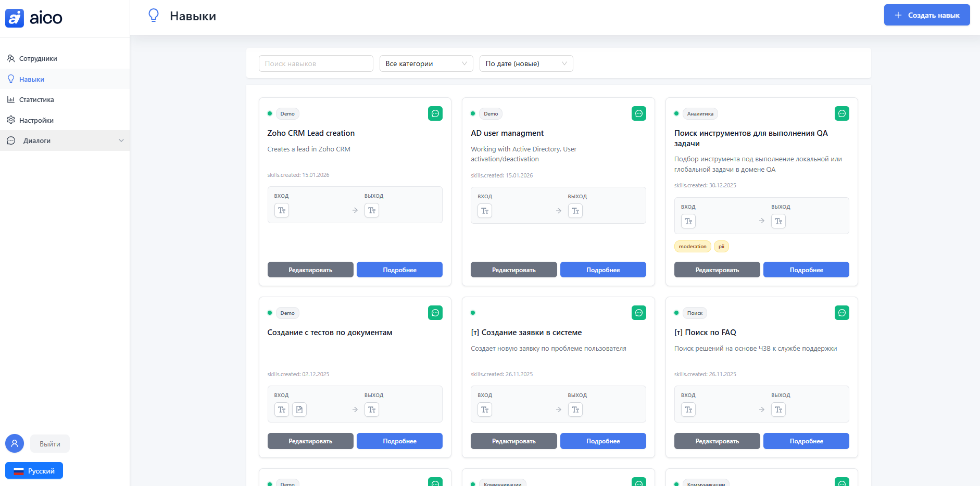Click the title '[т] Создание заявки в системе'
980x486 pixels.
coord(526,332)
